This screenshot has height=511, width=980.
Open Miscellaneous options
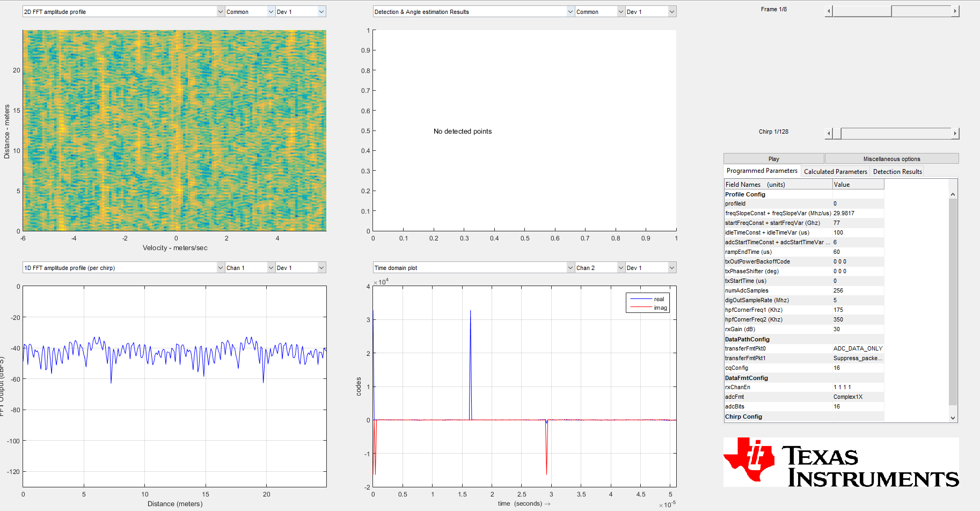coord(891,158)
